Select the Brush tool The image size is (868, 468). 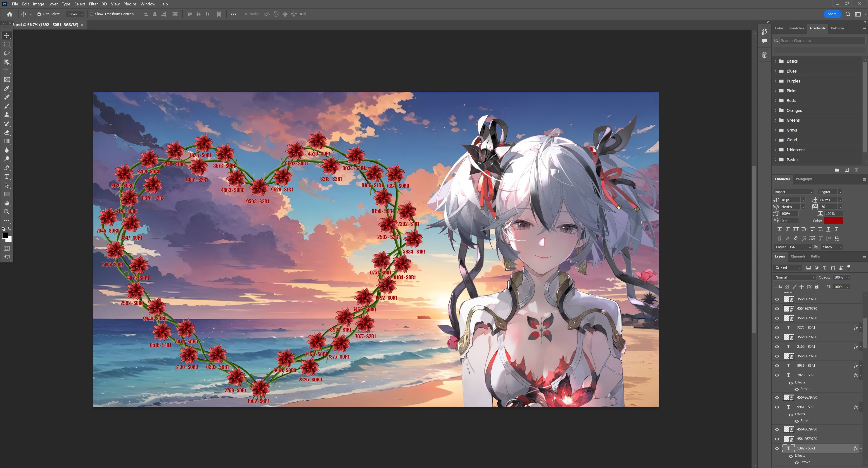tap(7, 106)
